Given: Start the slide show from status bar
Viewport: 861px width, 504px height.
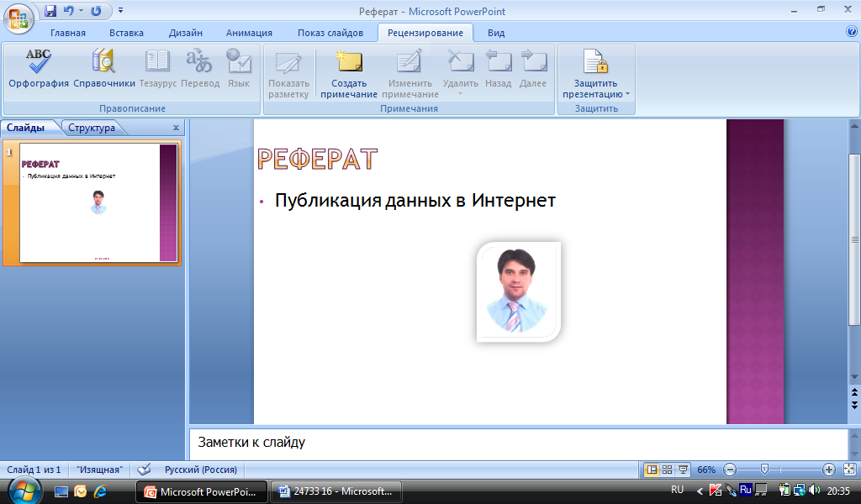Looking at the screenshot, I should pos(683,470).
